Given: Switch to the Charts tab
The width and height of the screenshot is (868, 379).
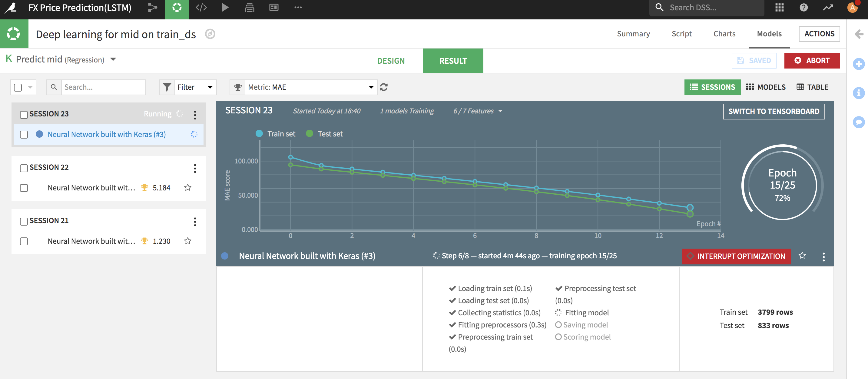Looking at the screenshot, I should click(x=724, y=34).
